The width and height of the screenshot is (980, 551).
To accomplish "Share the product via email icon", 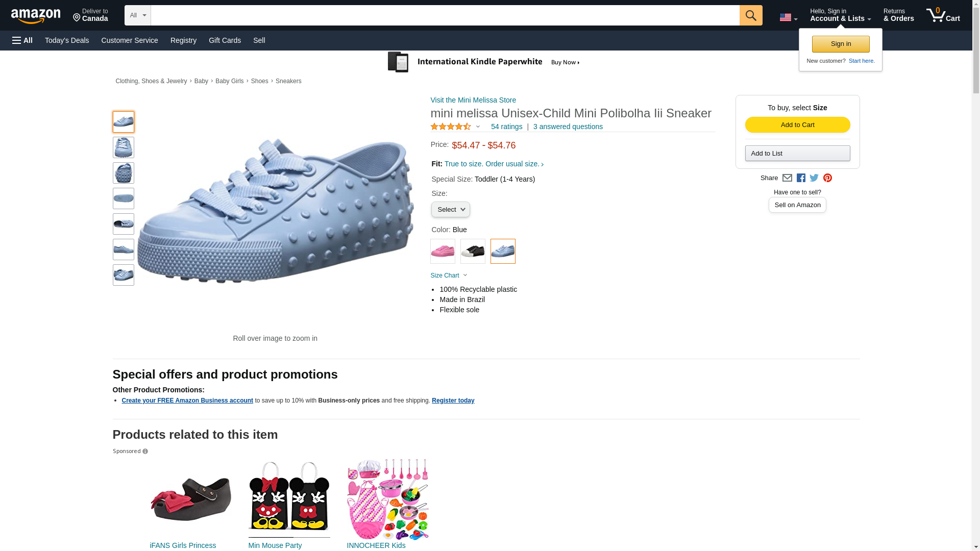I will [787, 178].
